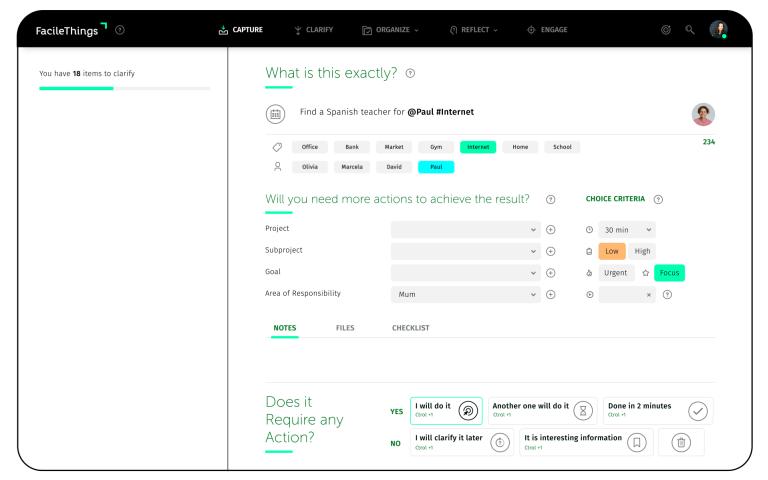Open the target icon in top bar
This screenshot has height=480, width=768.
tap(666, 30)
